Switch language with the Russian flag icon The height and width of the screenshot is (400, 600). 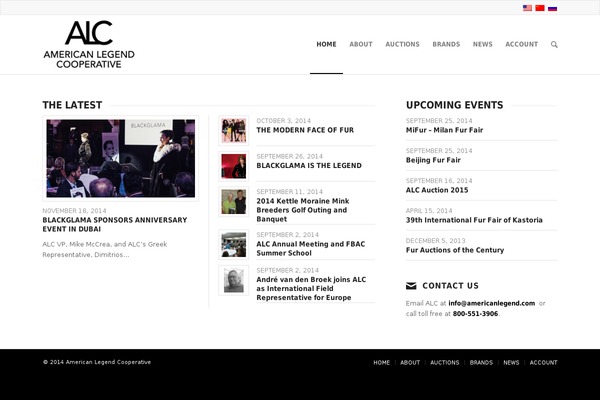552,8
